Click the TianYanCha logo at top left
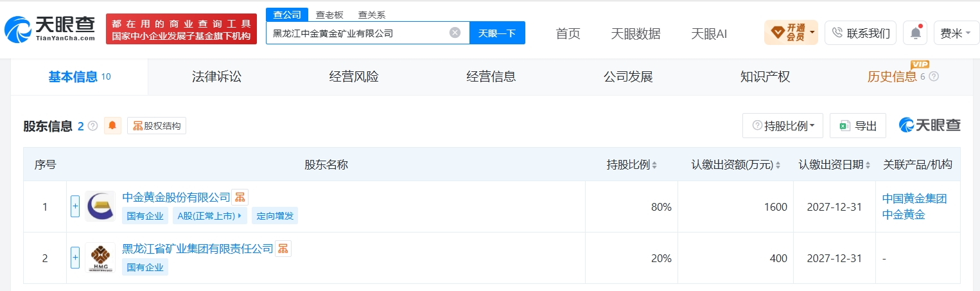 pos(49,30)
